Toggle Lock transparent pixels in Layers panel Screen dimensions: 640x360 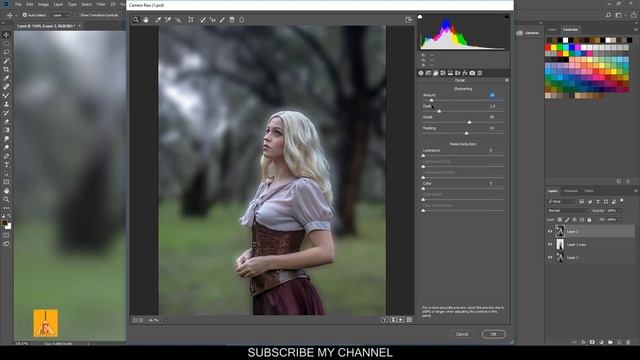[x=560, y=220]
